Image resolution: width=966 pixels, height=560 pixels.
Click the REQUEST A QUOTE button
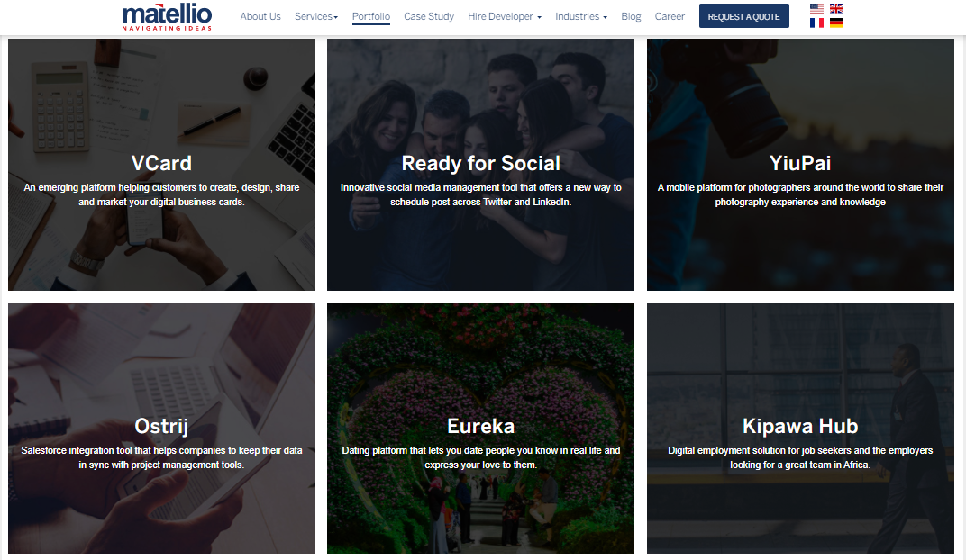pos(743,15)
